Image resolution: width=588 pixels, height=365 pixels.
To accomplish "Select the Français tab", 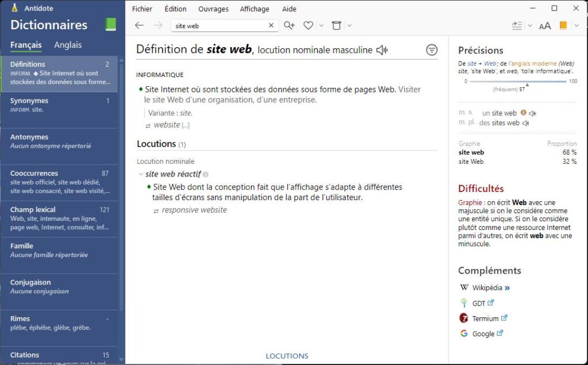I will click(x=26, y=45).
